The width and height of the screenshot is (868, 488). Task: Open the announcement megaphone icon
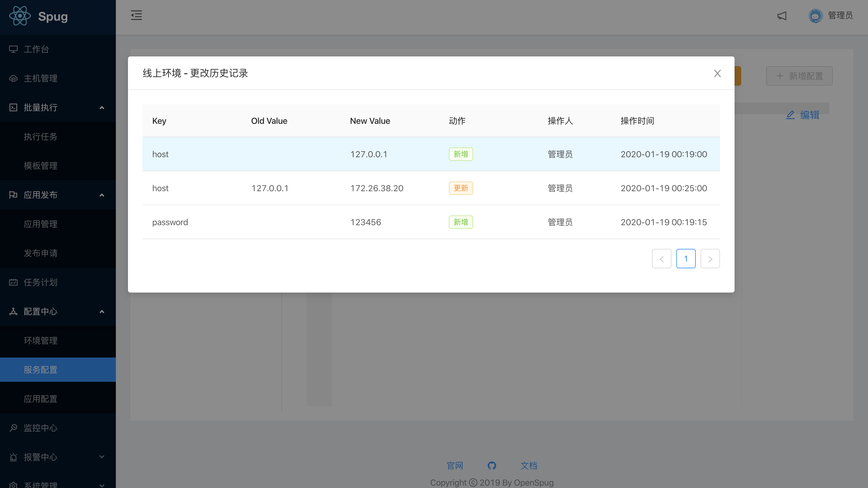[782, 15]
